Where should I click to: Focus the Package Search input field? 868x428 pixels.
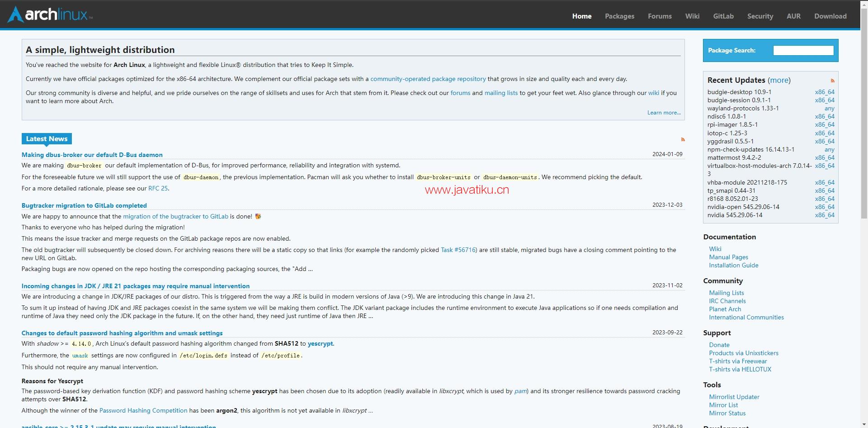pos(803,50)
